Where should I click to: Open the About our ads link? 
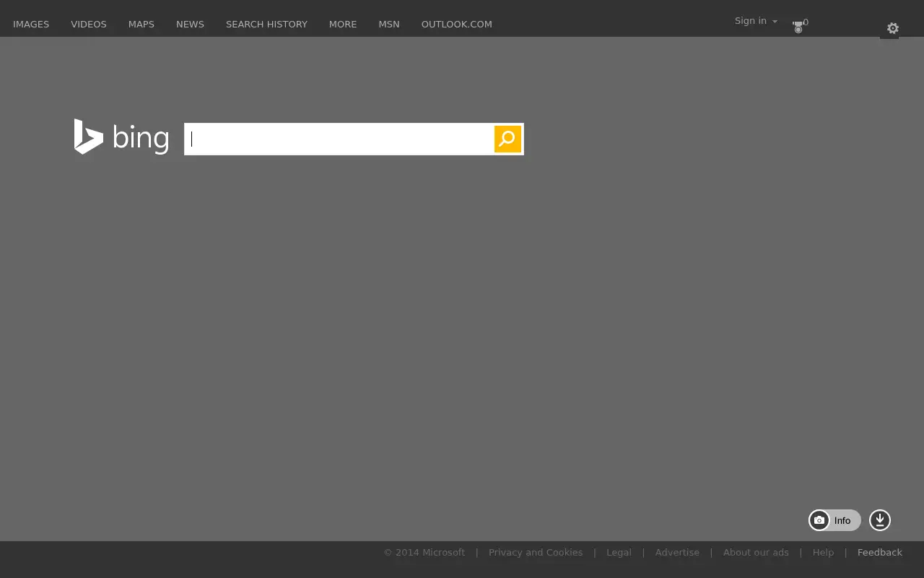point(756,552)
